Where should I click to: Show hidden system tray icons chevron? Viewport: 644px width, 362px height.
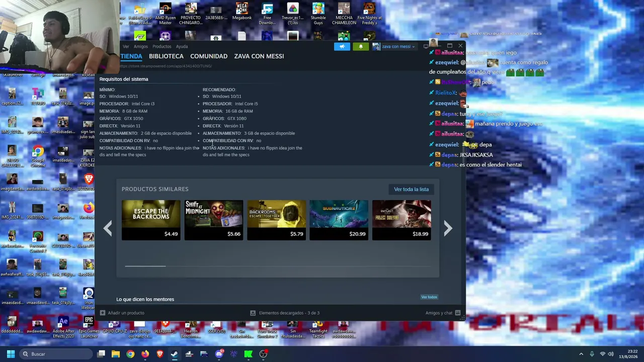581,354
